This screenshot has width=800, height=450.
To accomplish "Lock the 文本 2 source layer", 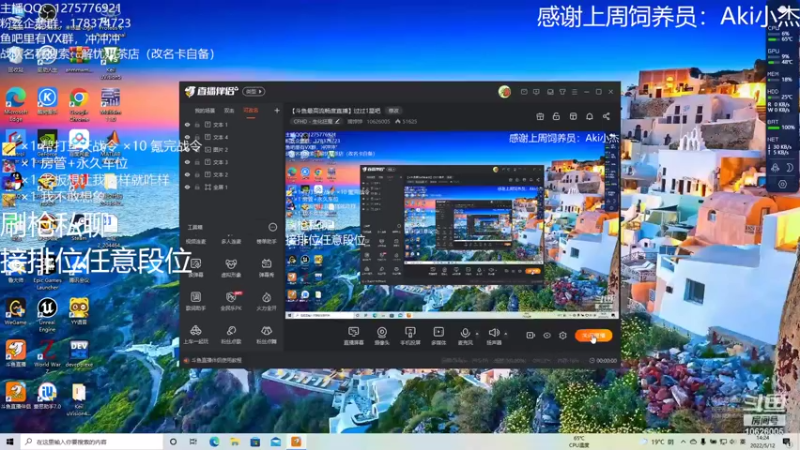I will click(x=197, y=174).
